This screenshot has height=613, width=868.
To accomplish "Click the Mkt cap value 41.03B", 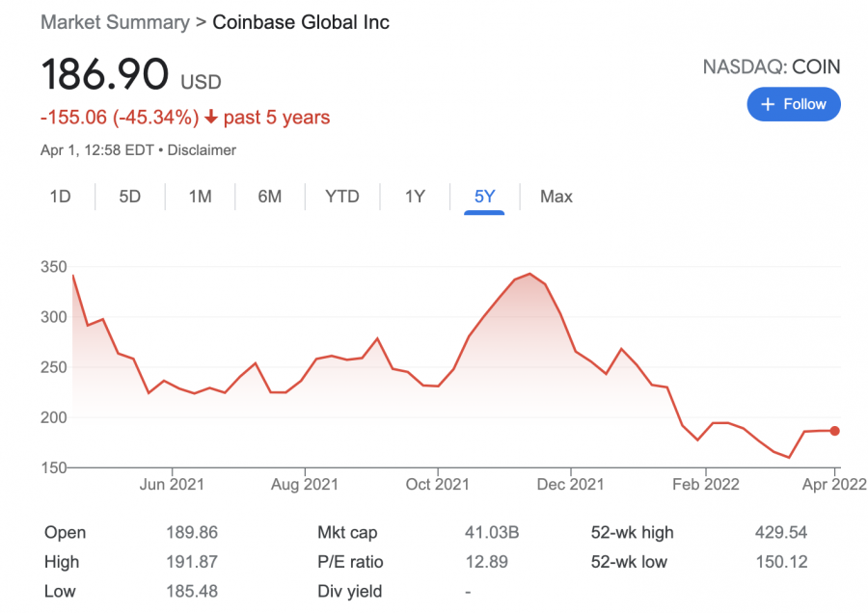I will click(492, 532).
